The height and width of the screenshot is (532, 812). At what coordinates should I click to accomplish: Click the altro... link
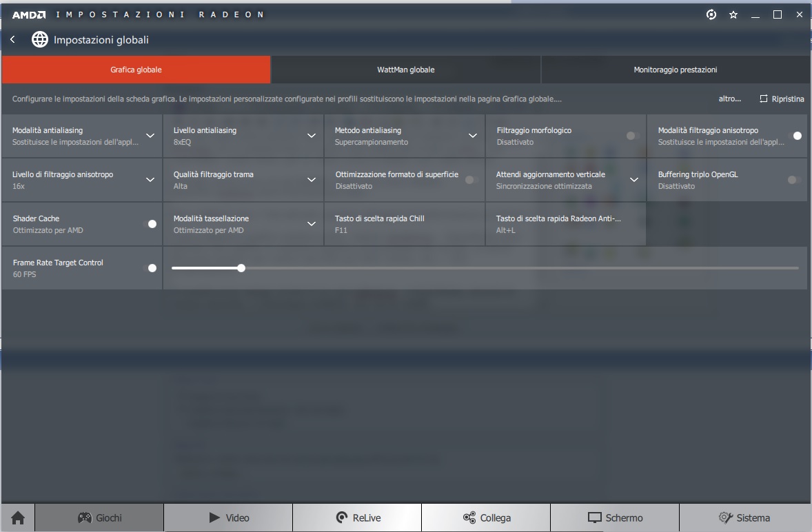[x=730, y=99]
